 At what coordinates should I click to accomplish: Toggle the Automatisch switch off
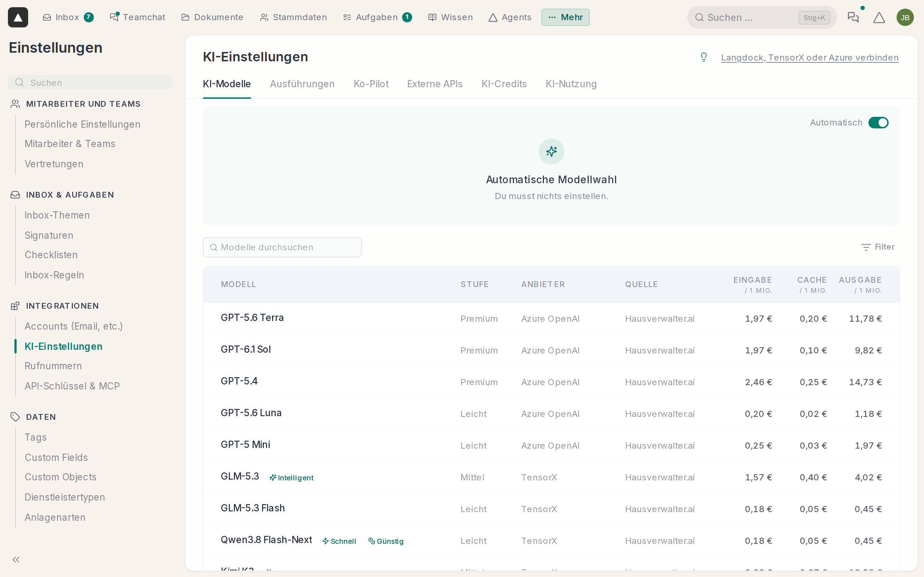tap(878, 123)
